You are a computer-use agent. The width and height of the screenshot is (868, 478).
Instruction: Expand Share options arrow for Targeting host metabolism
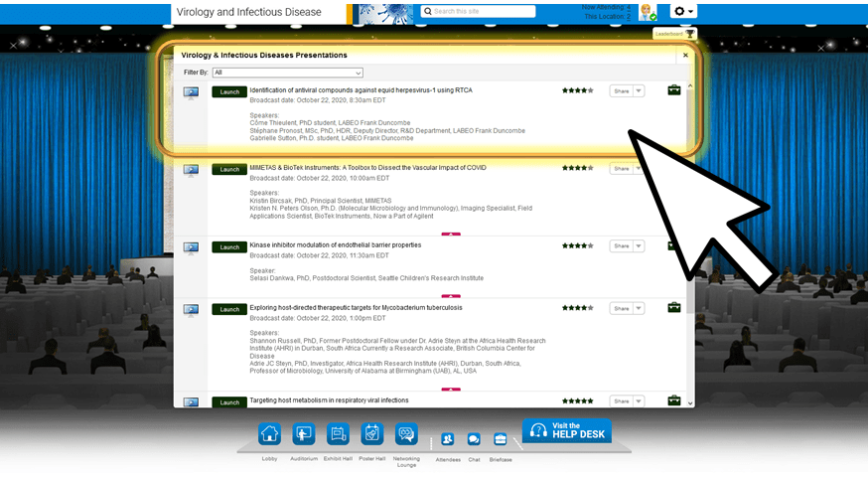point(639,401)
